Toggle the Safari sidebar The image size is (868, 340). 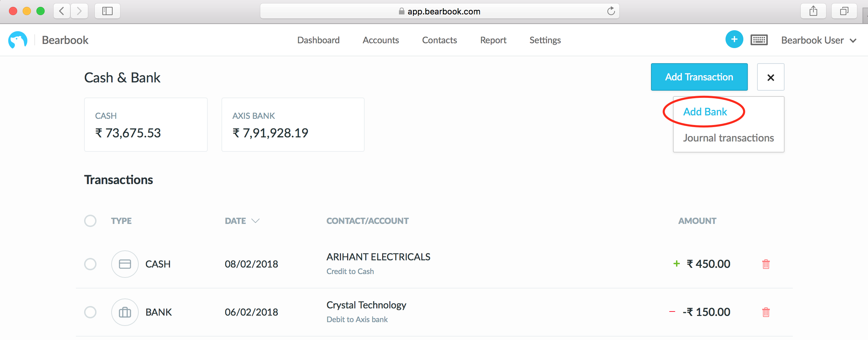point(107,11)
